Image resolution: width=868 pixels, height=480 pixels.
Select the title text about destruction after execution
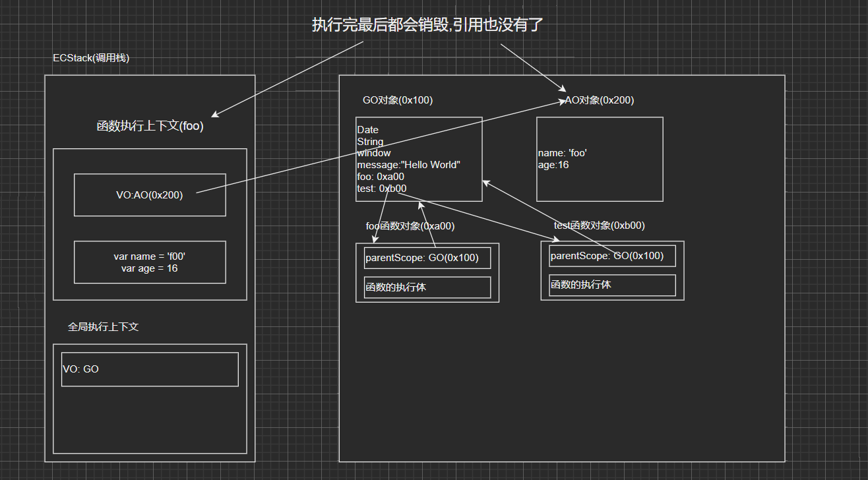[427, 26]
